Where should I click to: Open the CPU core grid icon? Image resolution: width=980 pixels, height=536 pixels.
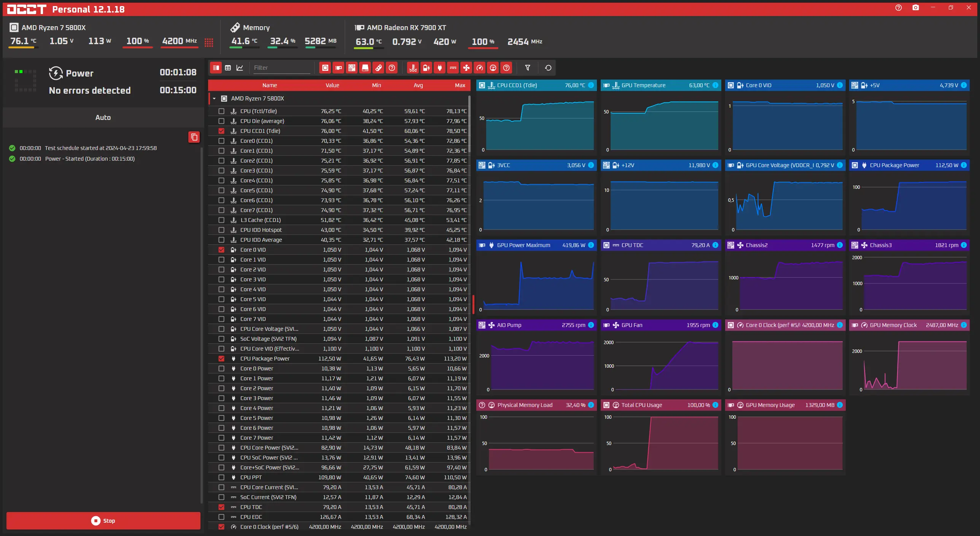209,42
